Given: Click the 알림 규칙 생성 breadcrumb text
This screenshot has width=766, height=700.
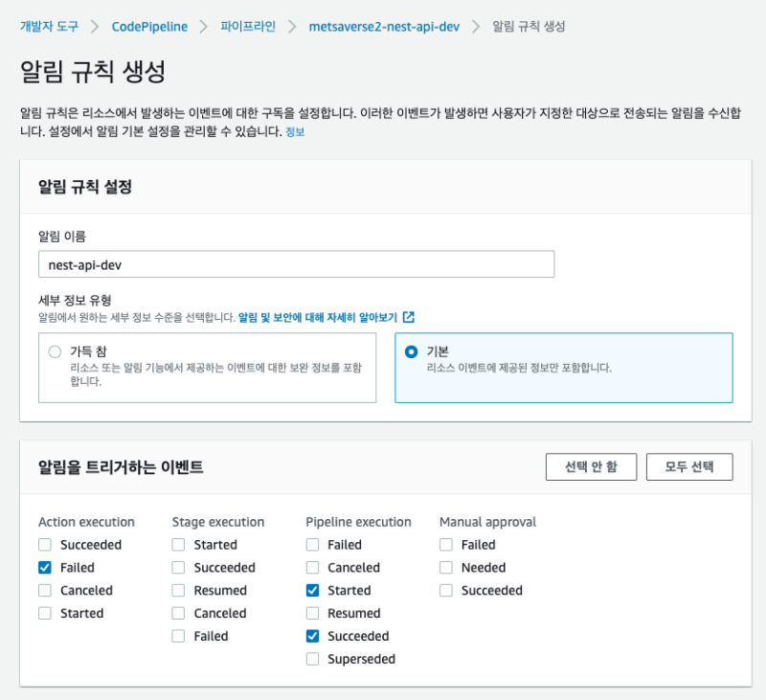Looking at the screenshot, I should 529,27.
